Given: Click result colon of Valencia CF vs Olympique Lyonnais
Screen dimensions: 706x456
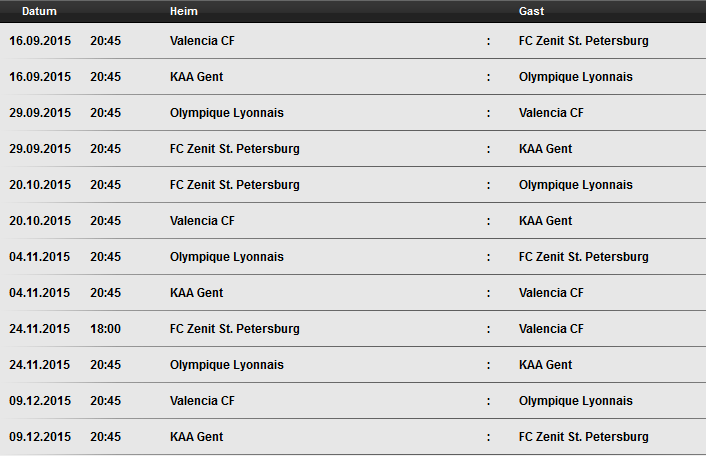Looking at the screenshot, I should [489, 401].
